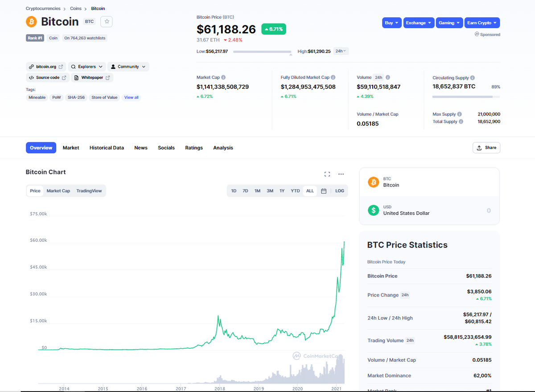The image size is (535, 392).
Task: Open the Gaming dropdown button
Action: click(449, 23)
